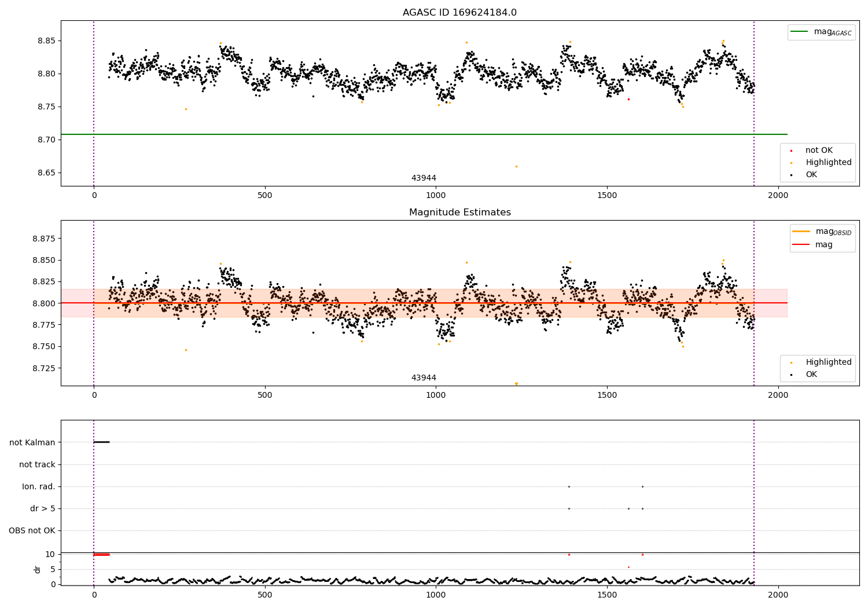The image size is (868, 608).
Task: Click the 'not Kalman' row label
Action: [32, 442]
